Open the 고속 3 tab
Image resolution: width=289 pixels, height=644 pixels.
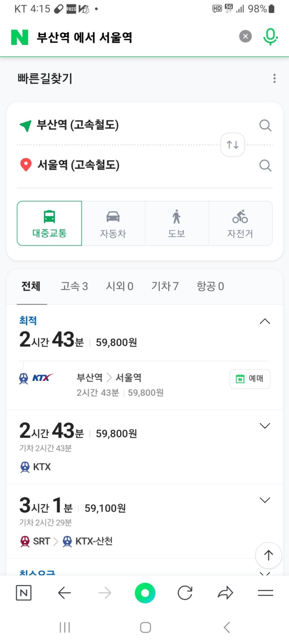pos(74,286)
